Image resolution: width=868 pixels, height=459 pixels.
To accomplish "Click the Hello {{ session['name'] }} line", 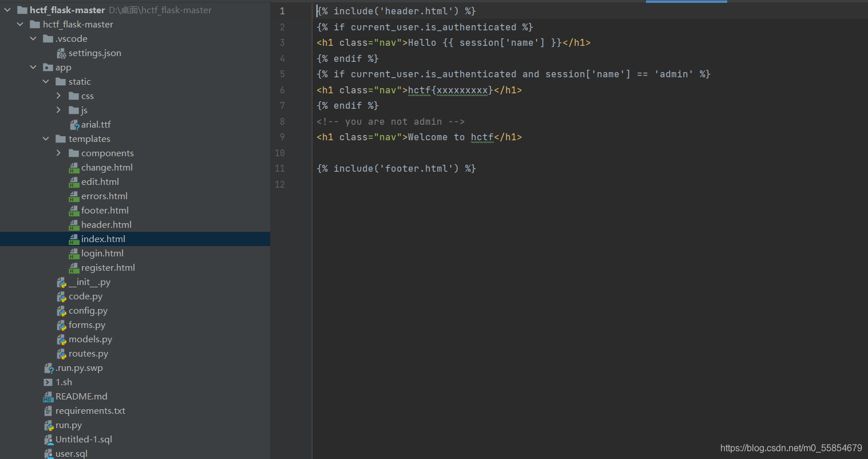I will click(x=454, y=42).
